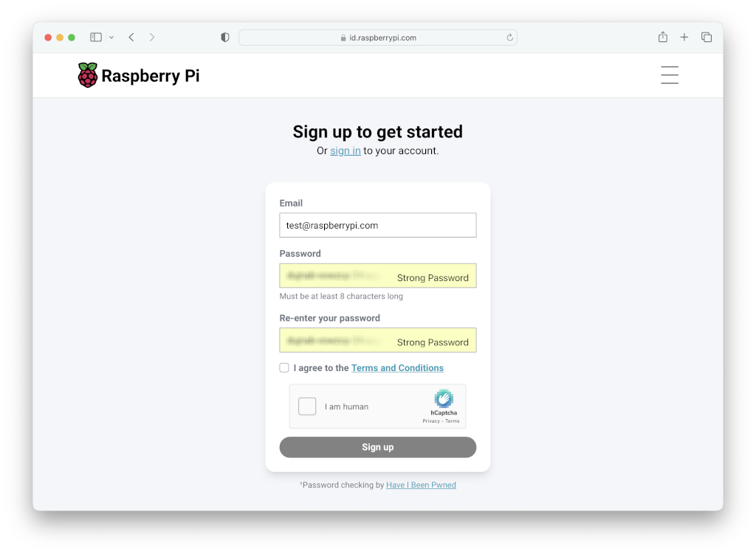Screen dimensions: 756x554
Task: Open the Share icon in toolbar
Action: click(x=663, y=37)
